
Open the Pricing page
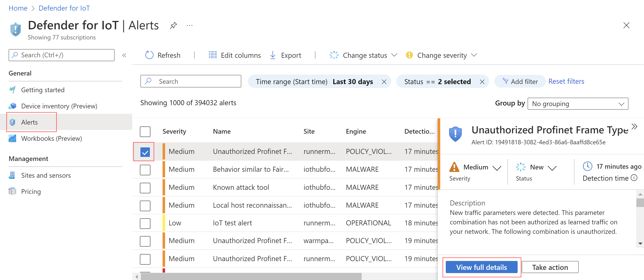pos(31,191)
